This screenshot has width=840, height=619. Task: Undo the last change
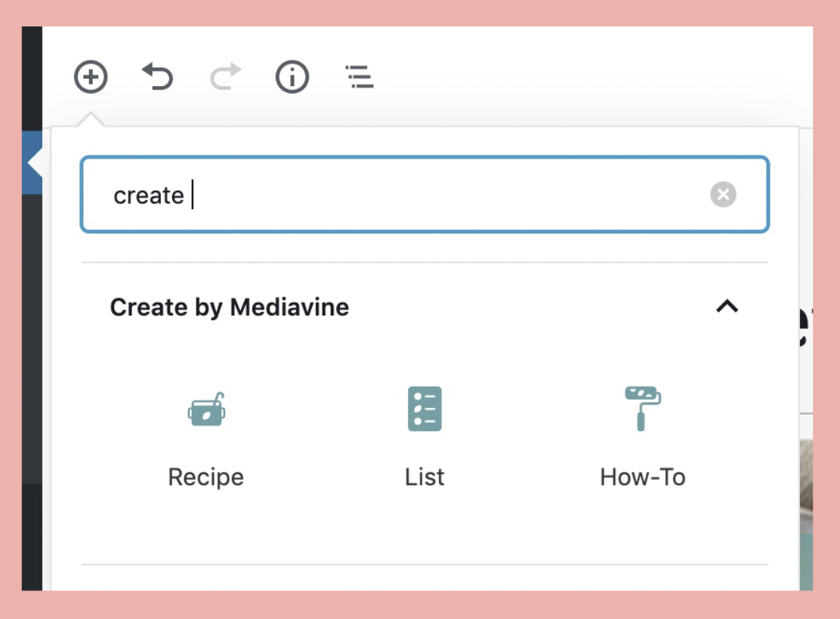(x=157, y=77)
